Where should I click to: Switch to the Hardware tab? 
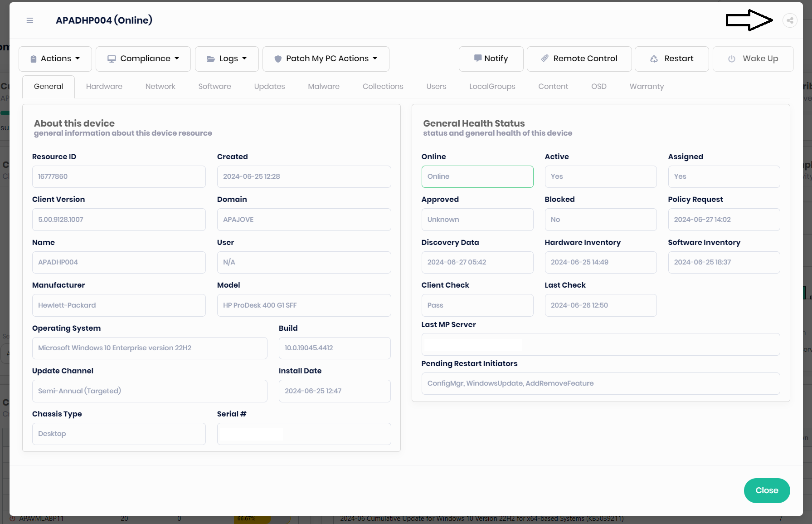point(104,86)
